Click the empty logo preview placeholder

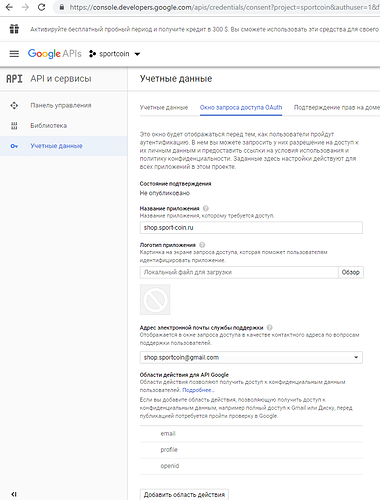(155, 300)
